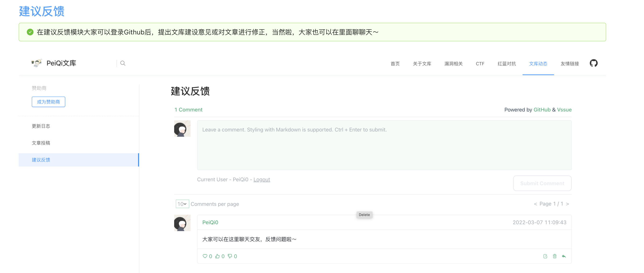
Task: Delete the comment via trash icon
Action: pyautogui.click(x=555, y=256)
